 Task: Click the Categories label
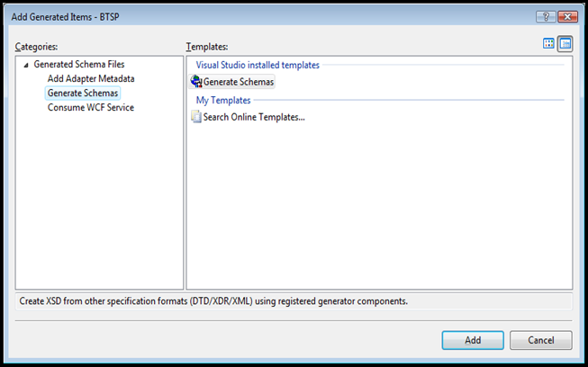[36, 46]
